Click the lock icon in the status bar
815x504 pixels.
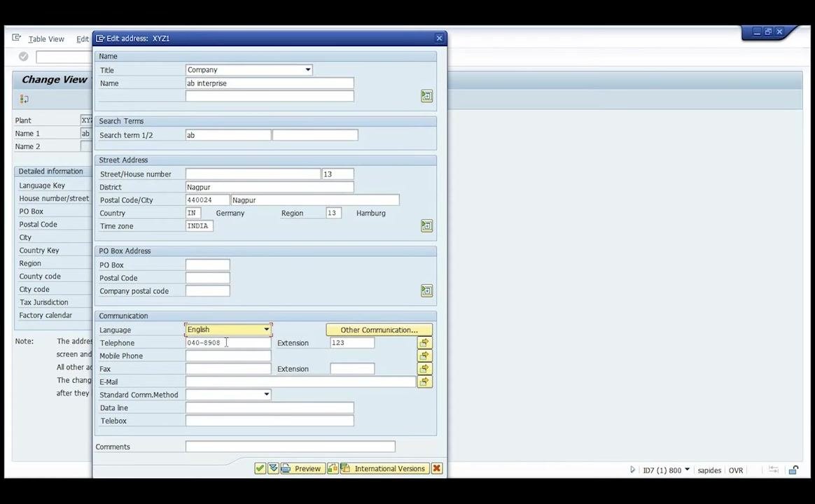point(793,470)
